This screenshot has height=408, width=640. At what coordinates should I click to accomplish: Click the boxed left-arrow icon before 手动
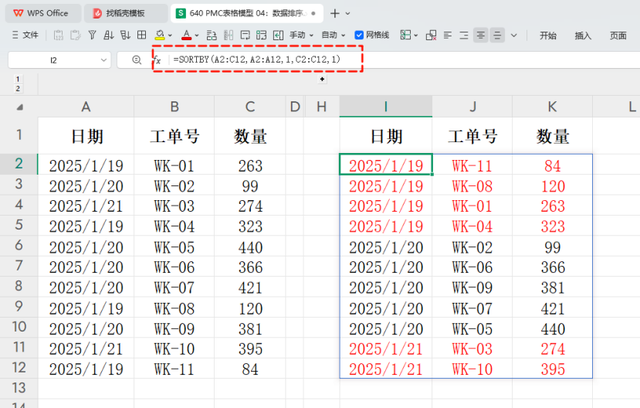(x=278, y=35)
